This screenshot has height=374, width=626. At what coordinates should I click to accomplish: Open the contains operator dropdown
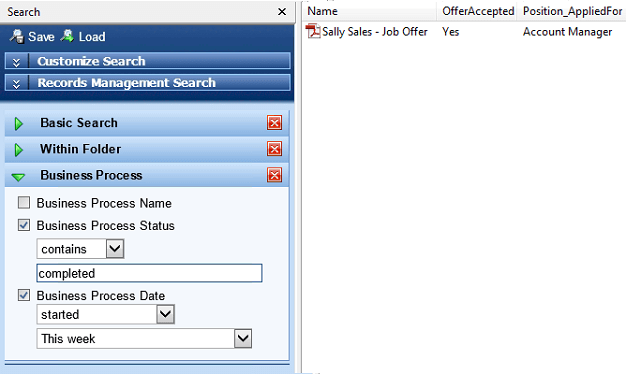click(115, 249)
